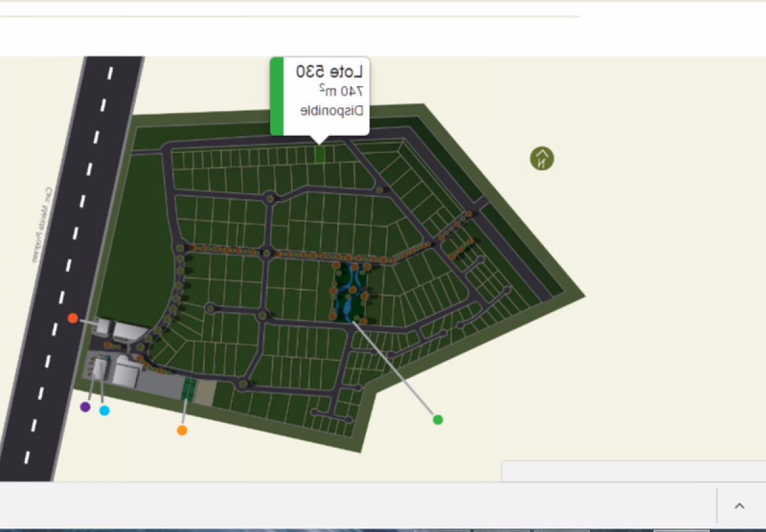
Task: Click the north compass icon
Action: click(542, 158)
